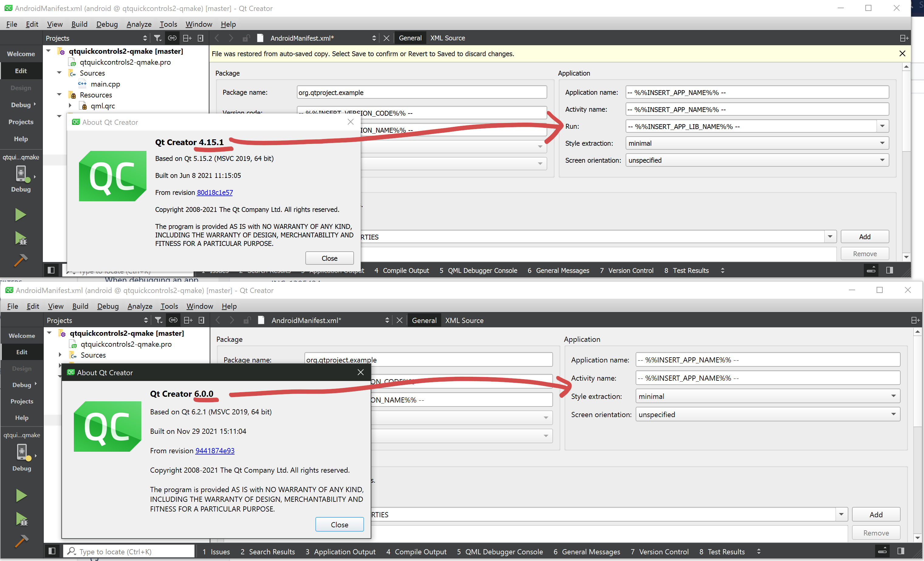Click the filter tree icon in top Projects pane
The height and width of the screenshot is (561, 924).
pyautogui.click(x=157, y=38)
